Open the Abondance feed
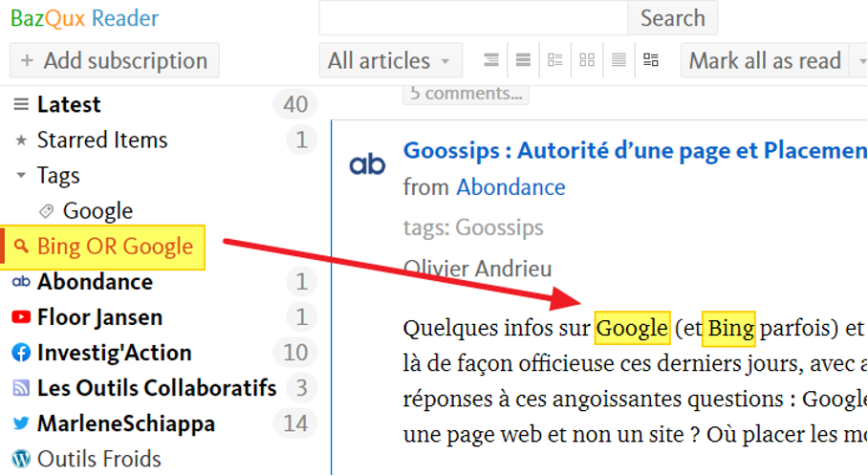The width and height of the screenshot is (868, 476). tap(95, 282)
